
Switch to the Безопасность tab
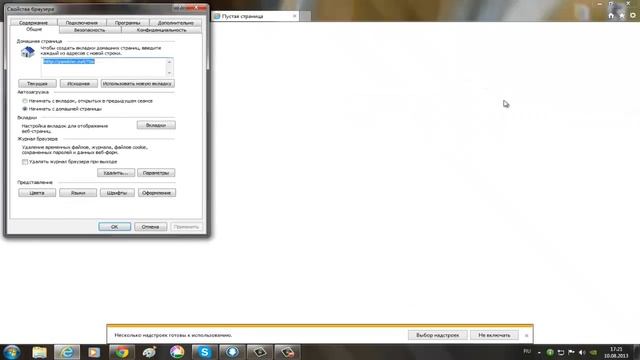[x=90, y=30]
